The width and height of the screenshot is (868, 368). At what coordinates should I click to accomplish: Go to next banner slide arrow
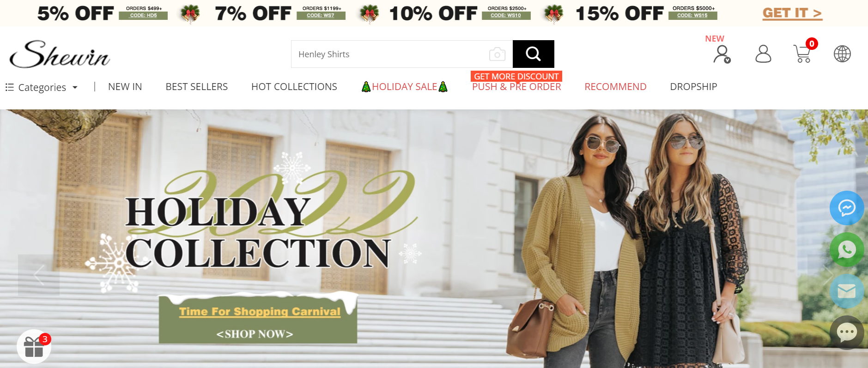point(828,275)
